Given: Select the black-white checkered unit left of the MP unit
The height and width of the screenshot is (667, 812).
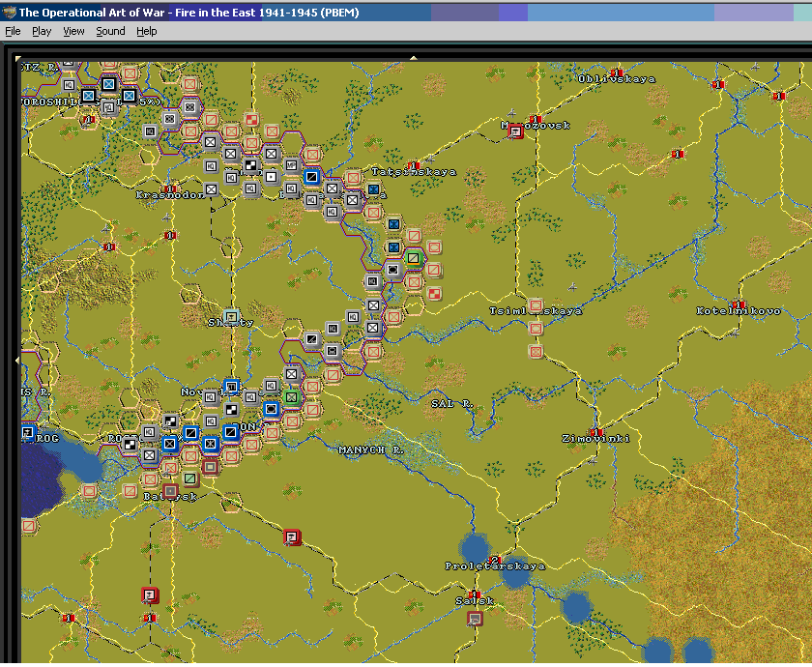Looking at the screenshot, I should pos(250,165).
